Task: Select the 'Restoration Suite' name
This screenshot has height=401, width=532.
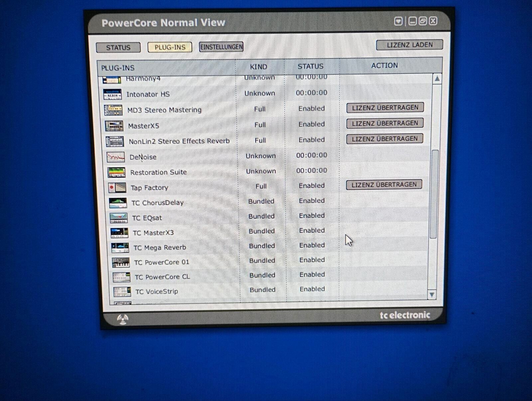Action: [x=158, y=172]
